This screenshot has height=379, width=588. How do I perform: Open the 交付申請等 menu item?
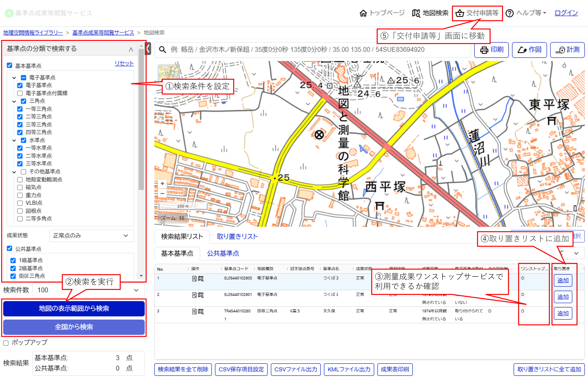coord(477,13)
